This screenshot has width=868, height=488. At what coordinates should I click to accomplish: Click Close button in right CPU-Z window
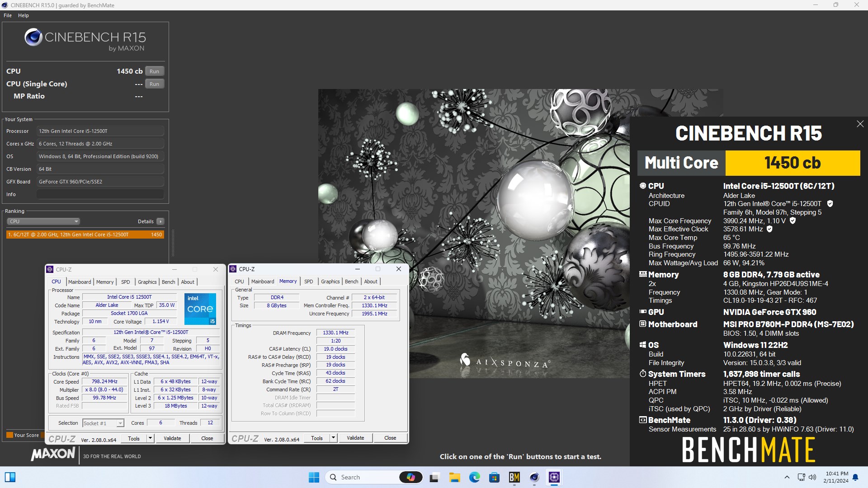[x=390, y=438]
